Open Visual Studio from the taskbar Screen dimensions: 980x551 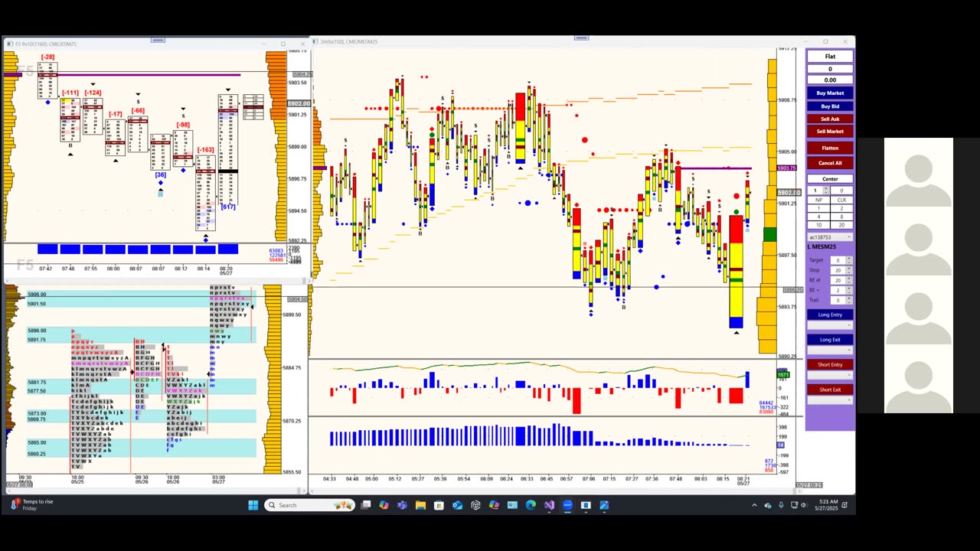[549, 505]
